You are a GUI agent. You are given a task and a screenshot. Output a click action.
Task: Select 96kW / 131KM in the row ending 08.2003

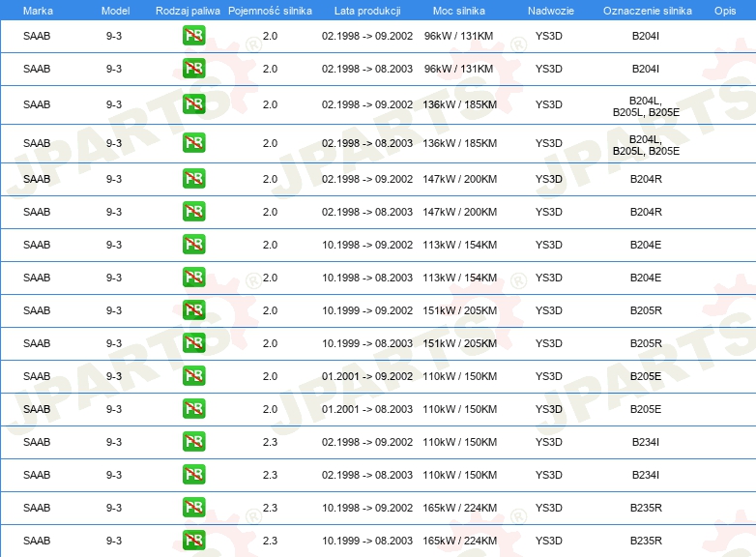point(458,69)
